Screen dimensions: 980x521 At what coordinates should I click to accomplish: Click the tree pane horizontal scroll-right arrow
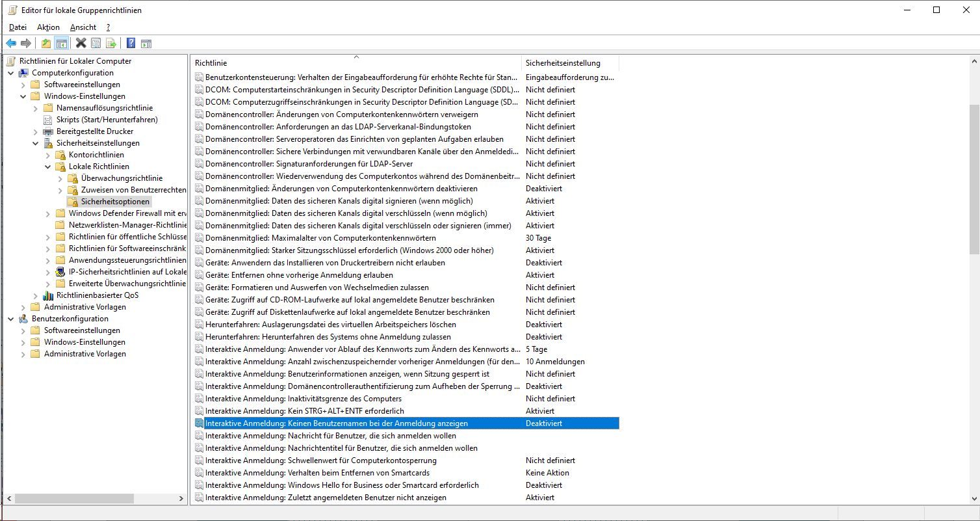pyautogui.click(x=181, y=498)
